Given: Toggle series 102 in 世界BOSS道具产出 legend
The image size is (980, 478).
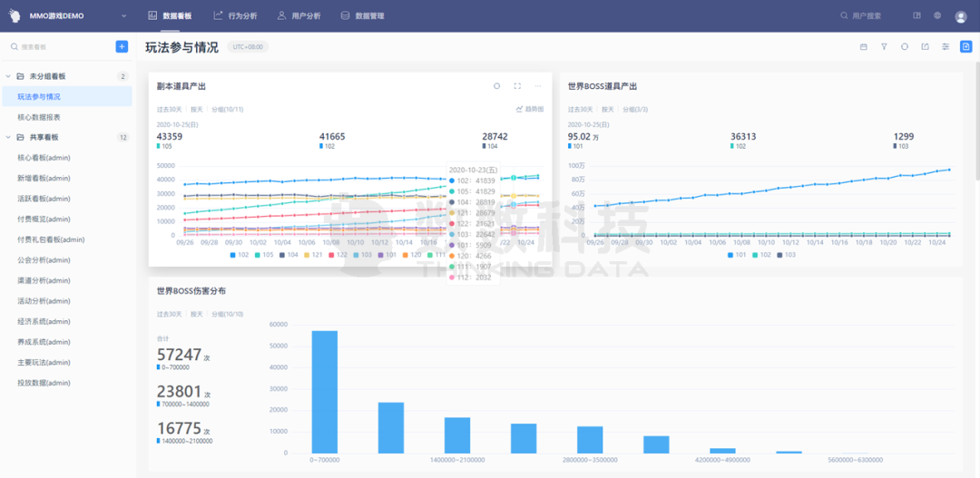Looking at the screenshot, I should [761, 255].
